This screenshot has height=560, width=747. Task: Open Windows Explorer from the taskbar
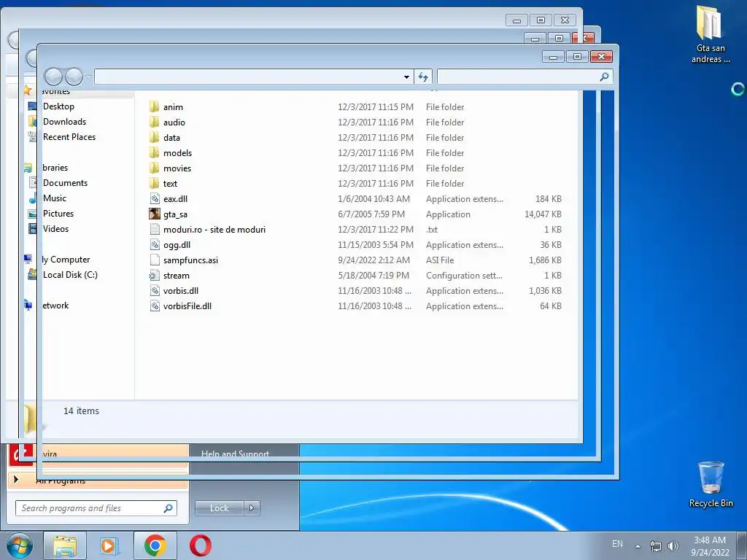pyautogui.click(x=65, y=545)
